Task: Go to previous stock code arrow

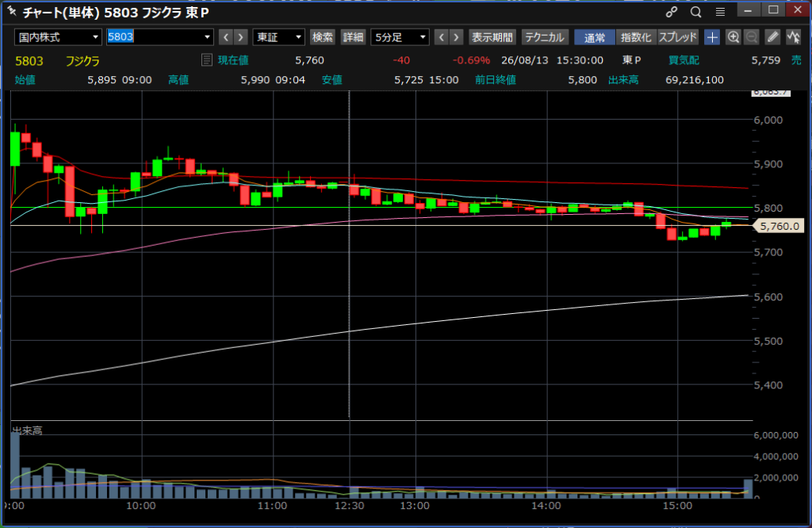Action: point(226,37)
